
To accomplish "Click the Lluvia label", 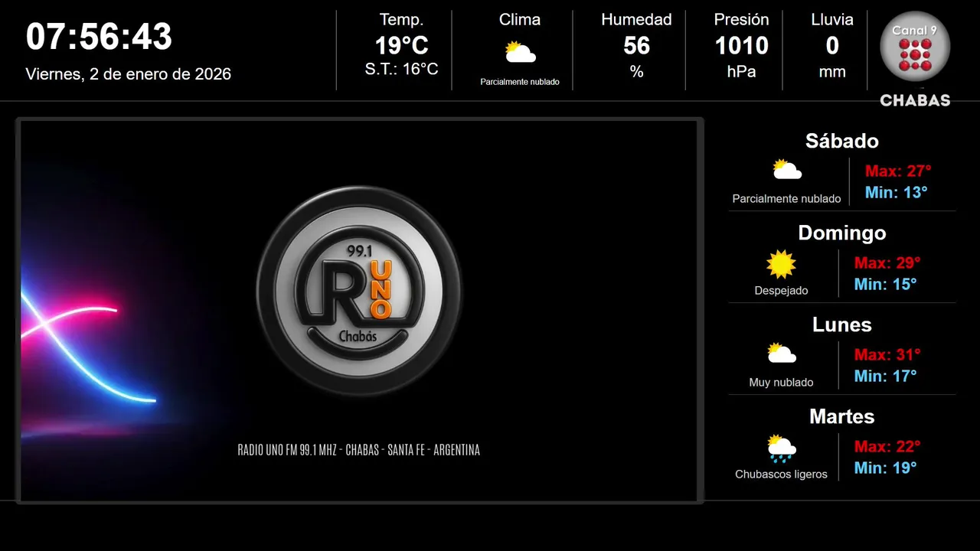I will point(832,20).
